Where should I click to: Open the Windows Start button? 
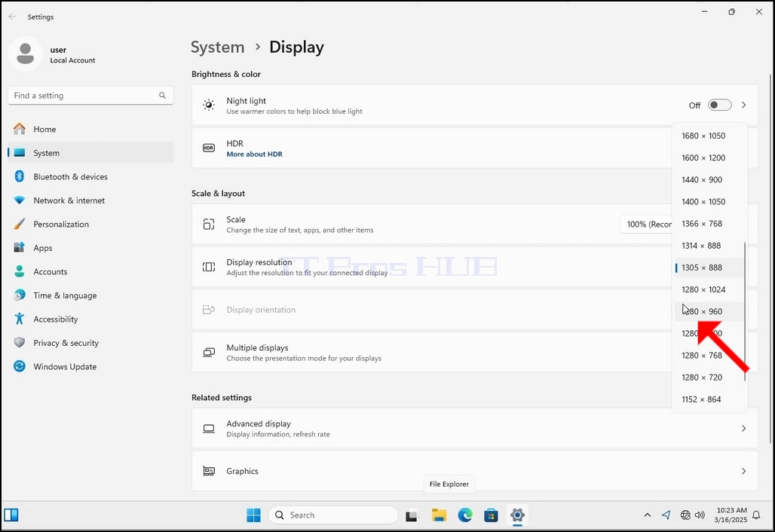pos(253,515)
